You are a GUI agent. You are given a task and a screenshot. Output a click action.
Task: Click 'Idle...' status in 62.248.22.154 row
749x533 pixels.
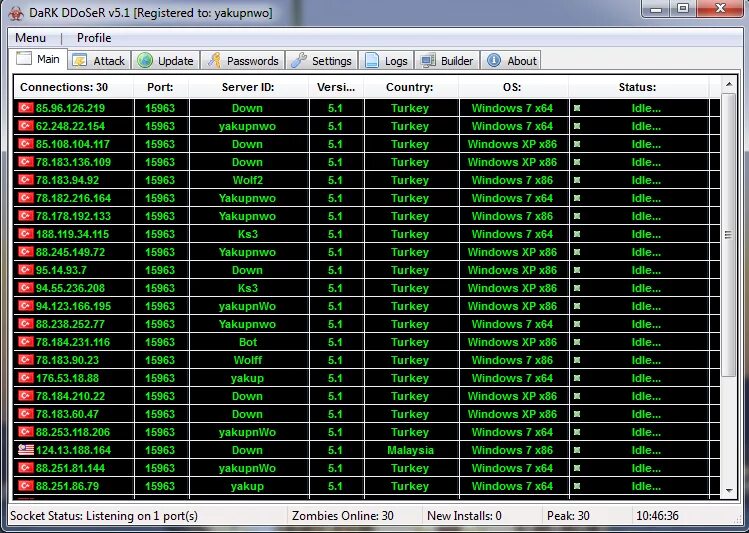click(x=646, y=126)
